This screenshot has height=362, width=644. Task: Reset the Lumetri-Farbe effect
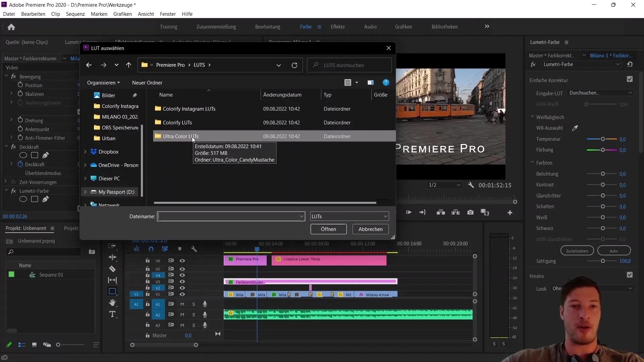point(630,64)
